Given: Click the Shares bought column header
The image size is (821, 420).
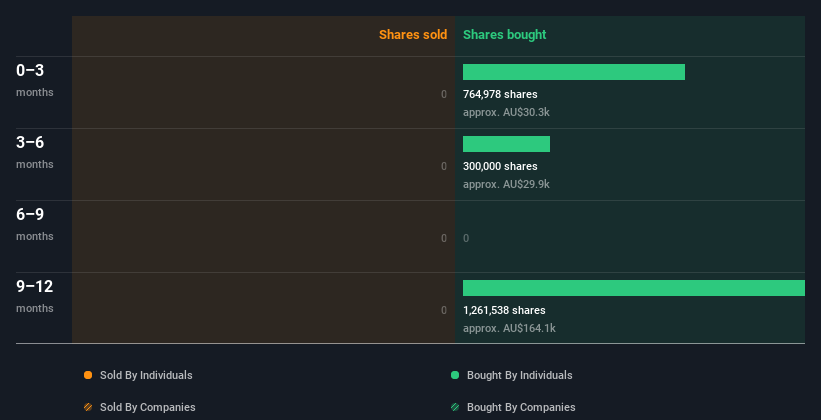Looking at the screenshot, I should tap(504, 35).
